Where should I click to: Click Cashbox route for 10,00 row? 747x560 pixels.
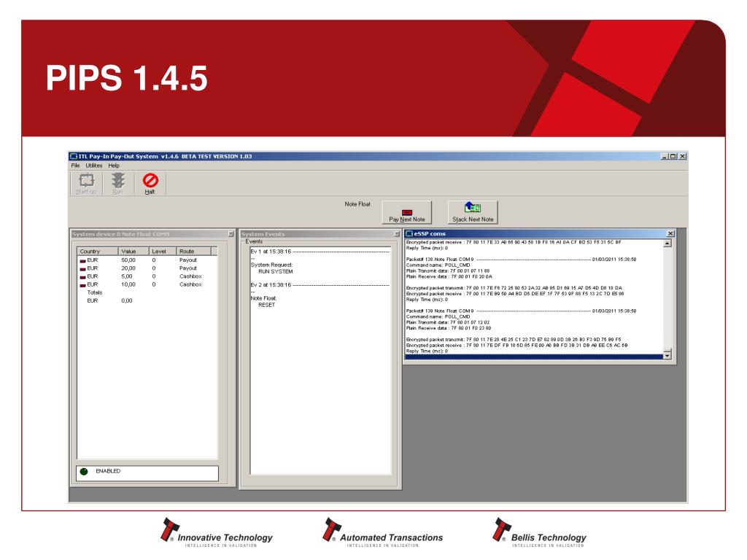coord(190,284)
